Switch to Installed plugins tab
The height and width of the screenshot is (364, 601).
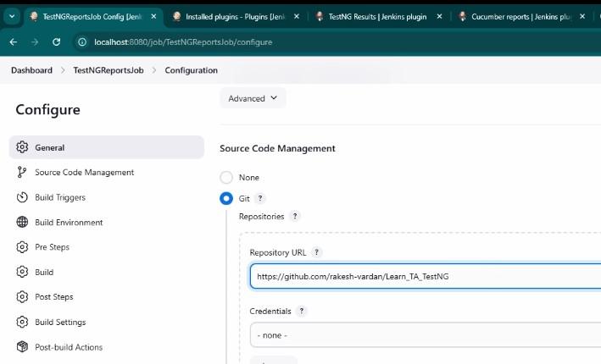pos(235,16)
